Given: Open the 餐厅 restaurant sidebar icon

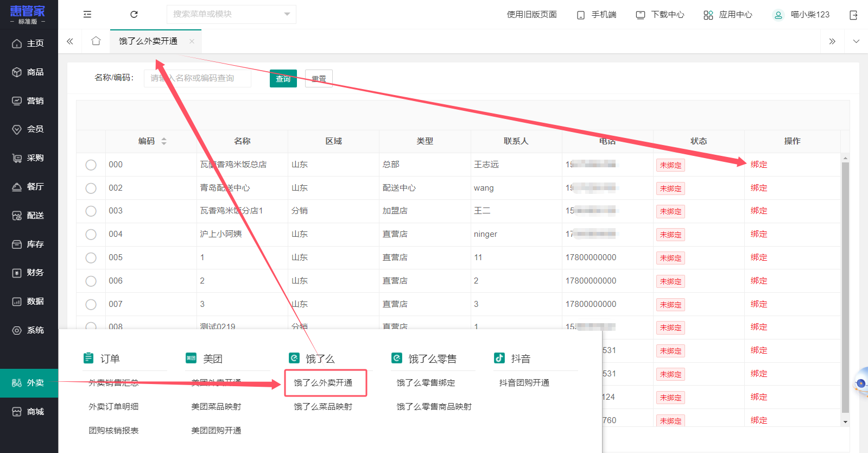Looking at the screenshot, I should (x=17, y=187).
